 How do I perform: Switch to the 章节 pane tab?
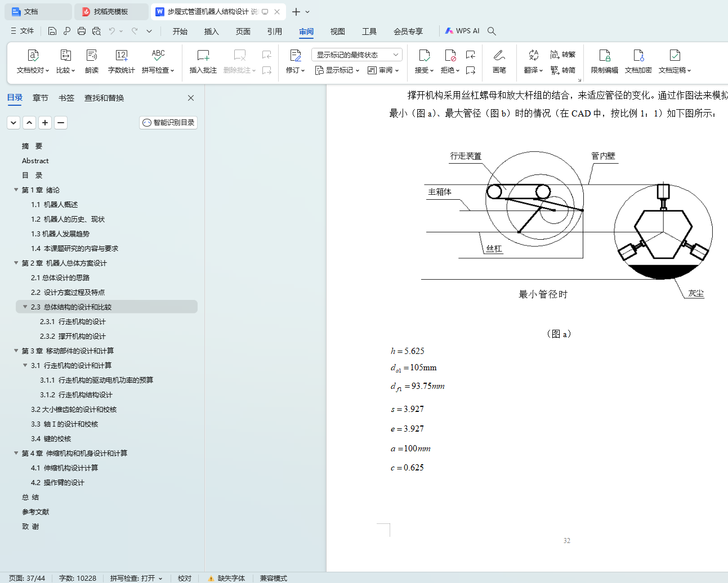[x=41, y=98]
